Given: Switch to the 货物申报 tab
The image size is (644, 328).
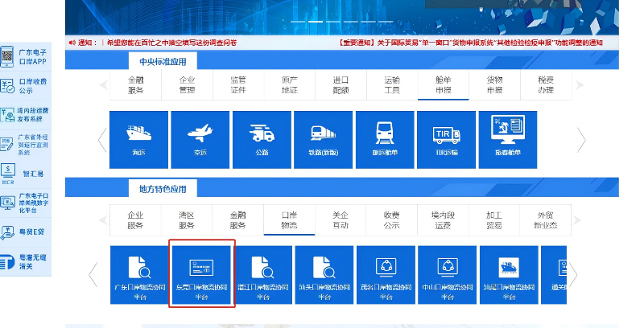Looking at the screenshot, I should 494,85.
